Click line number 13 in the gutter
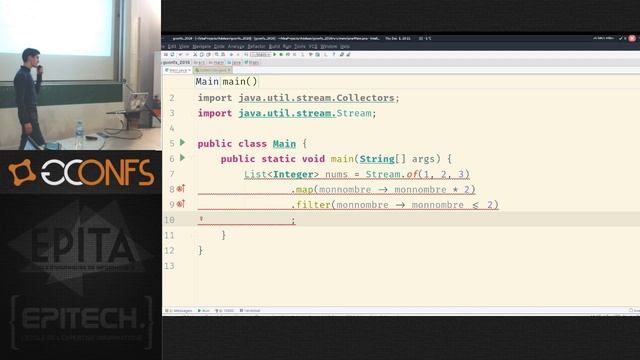Viewport: 640px width, 360px height. click(169, 266)
